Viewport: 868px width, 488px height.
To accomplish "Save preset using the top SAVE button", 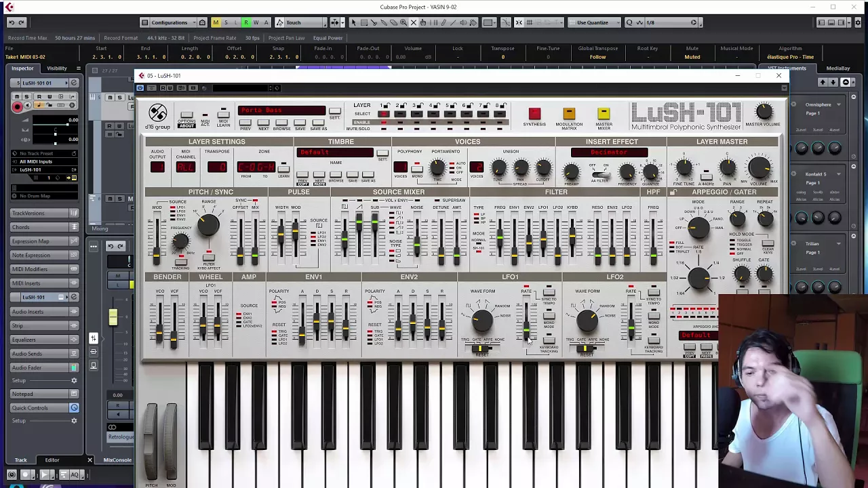I will pyautogui.click(x=300, y=123).
